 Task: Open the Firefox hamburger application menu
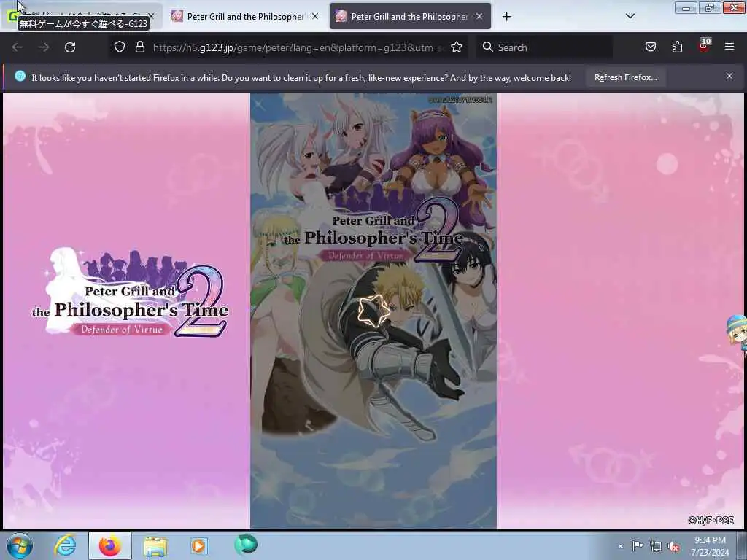(729, 47)
